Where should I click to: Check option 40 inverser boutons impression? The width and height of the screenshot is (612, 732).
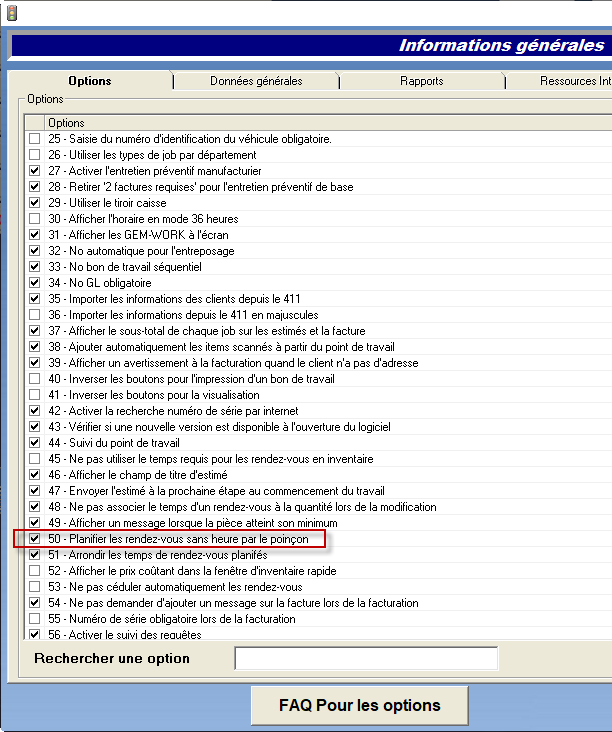coord(35,379)
